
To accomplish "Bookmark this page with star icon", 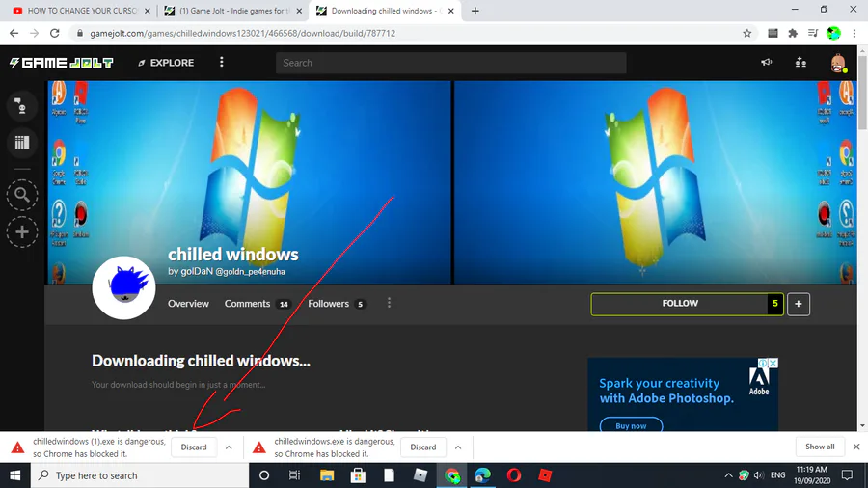I will pos(746,33).
